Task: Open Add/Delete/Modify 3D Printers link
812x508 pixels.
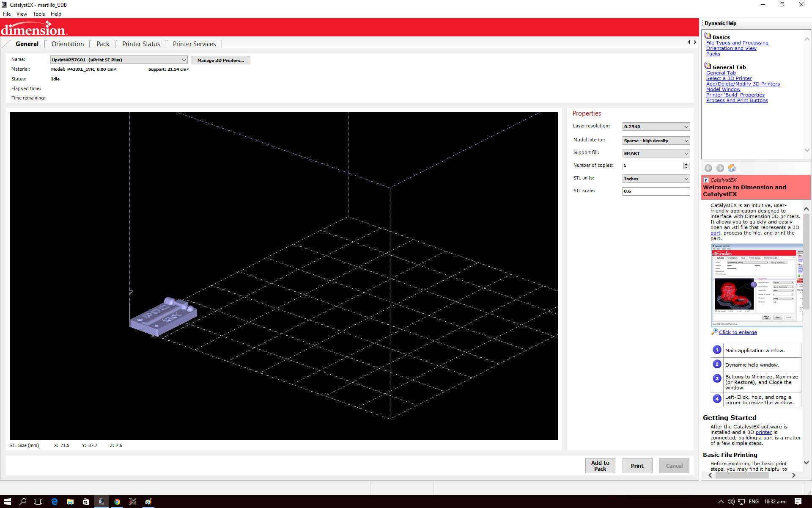Action: tap(743, 84)
